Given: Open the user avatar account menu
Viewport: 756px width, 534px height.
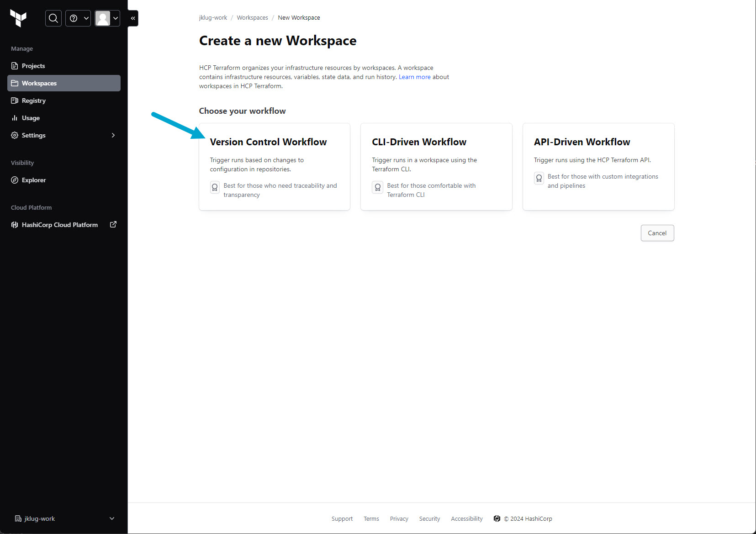Looking at the screenshot, I should [107, 18].
